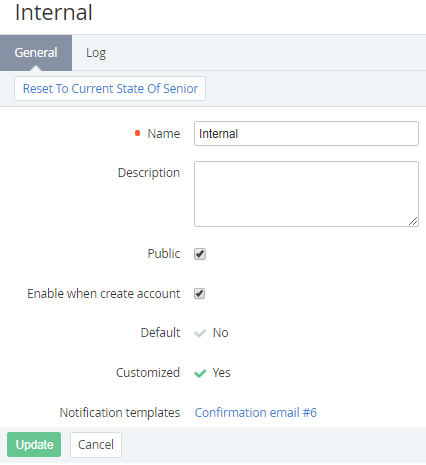Screen dimensions: 426x465
Task: Click the Internal page heading
Action: click(x=54, y=13)
